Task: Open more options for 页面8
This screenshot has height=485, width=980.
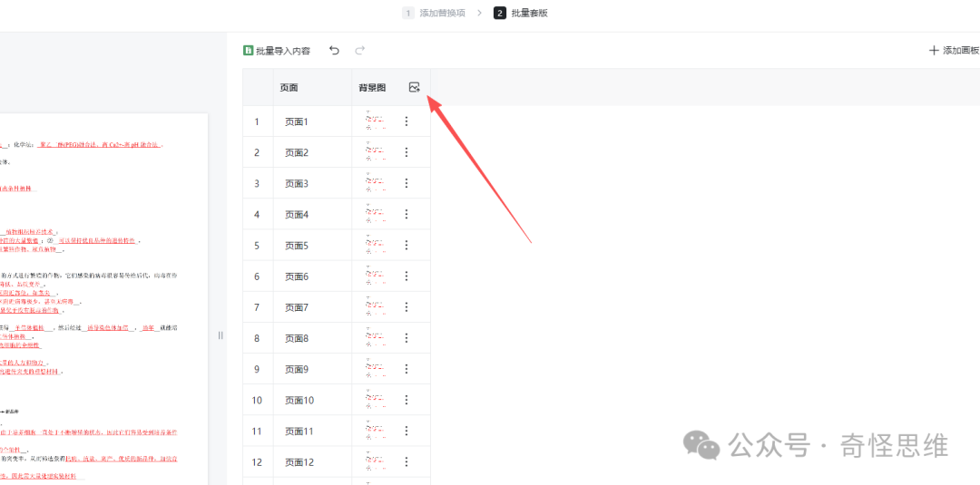Action: pos(407,338)
